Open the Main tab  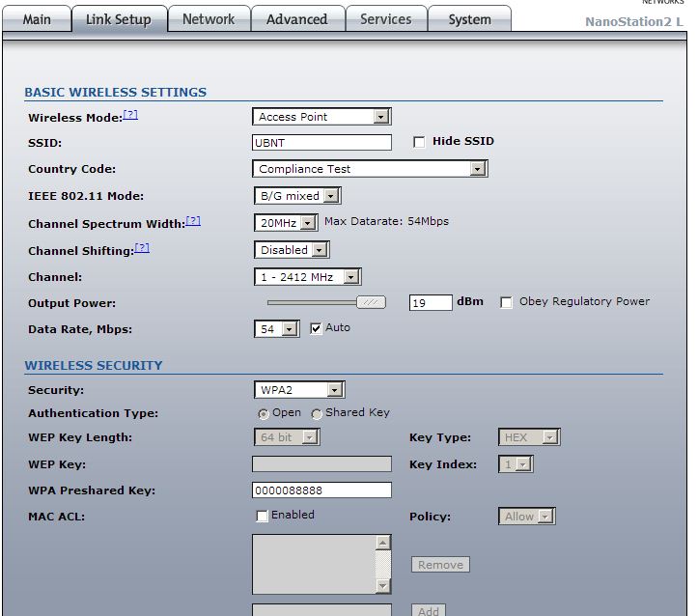pos(37,19)
